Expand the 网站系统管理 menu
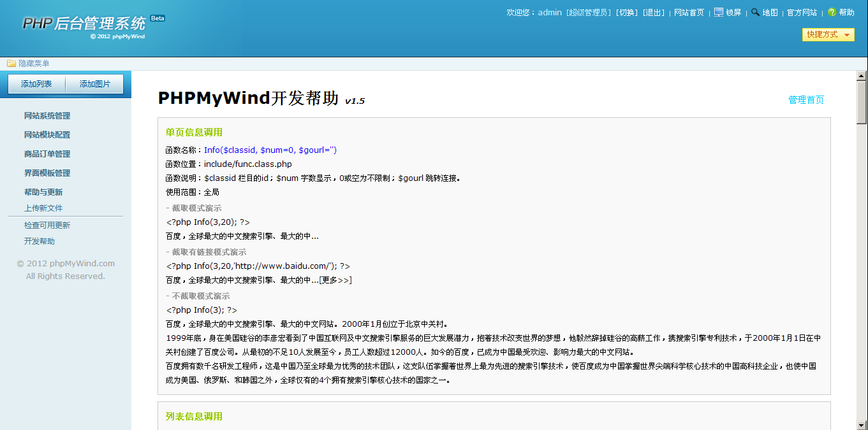The height and width of the screenshot is (430, 868). pyautogui.click(x=47, y=116)
